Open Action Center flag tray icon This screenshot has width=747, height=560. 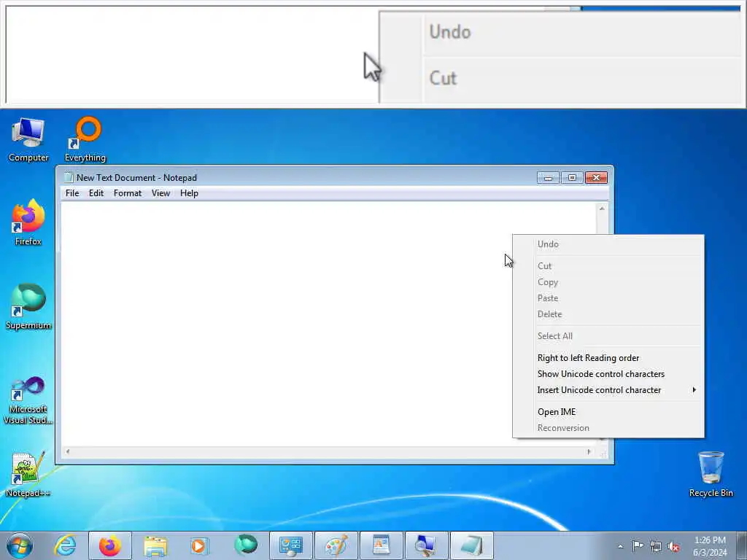638,546
